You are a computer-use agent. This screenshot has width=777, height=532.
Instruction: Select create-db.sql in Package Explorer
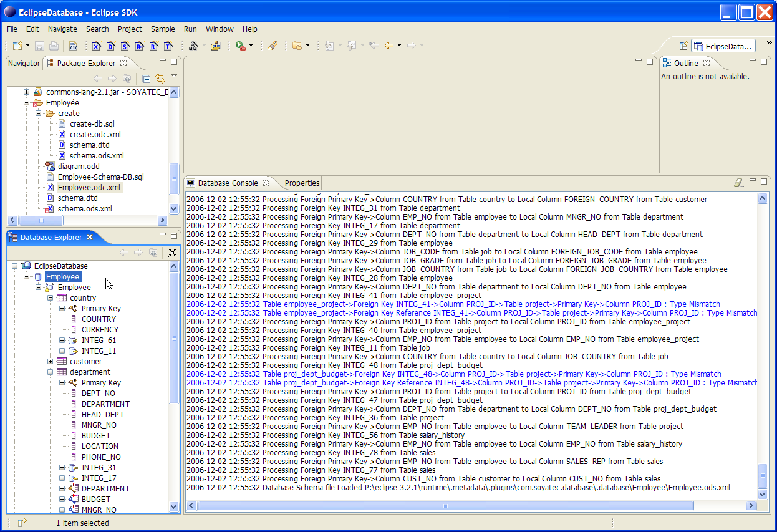click(92, 124)
